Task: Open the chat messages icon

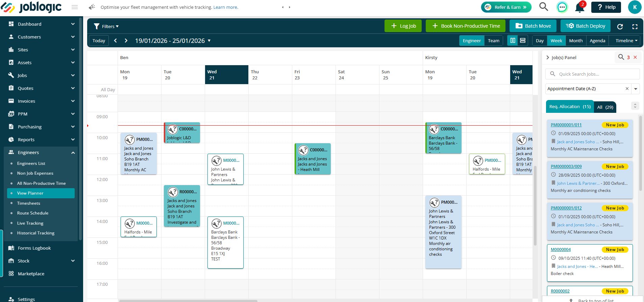Action: (562, 7)
